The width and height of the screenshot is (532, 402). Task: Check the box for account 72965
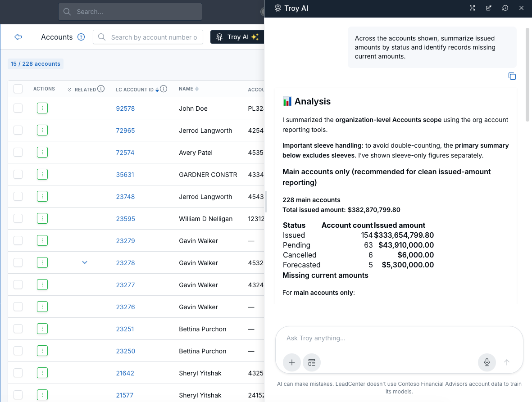[x=18, y=130]
